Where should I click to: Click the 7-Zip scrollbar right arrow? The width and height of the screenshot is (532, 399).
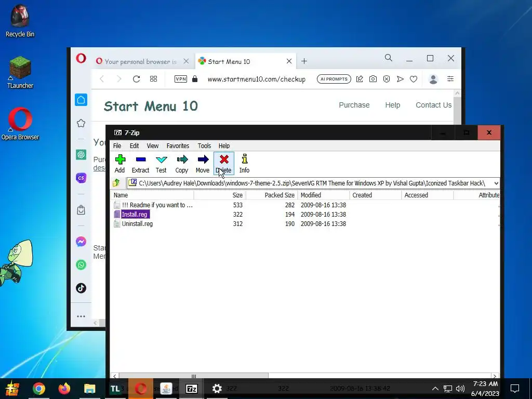click(495, 376)
